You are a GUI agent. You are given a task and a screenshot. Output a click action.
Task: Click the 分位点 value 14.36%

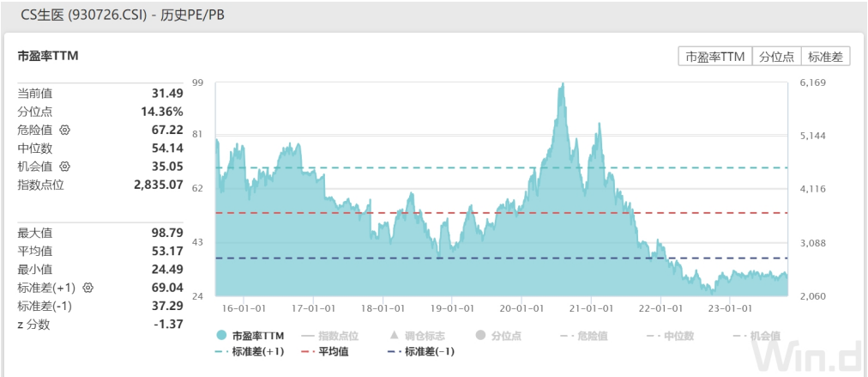pyautogui.click(x=162, y=112)
